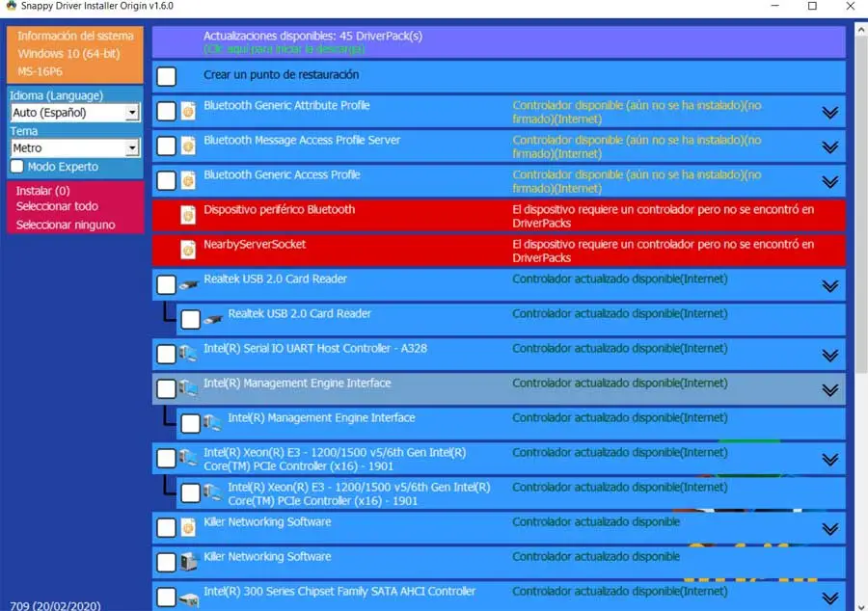This screenshot has width=868, height=611.
Task: Check Intel Serial IO UART Host Controller driver
Action: (x=166, y=354)
